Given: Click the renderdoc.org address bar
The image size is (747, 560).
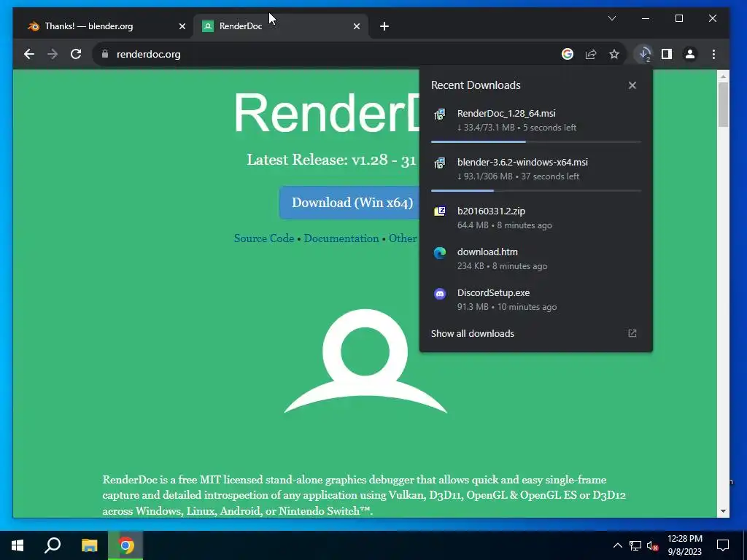Looking at the screenshot, I should click(324, 54).
